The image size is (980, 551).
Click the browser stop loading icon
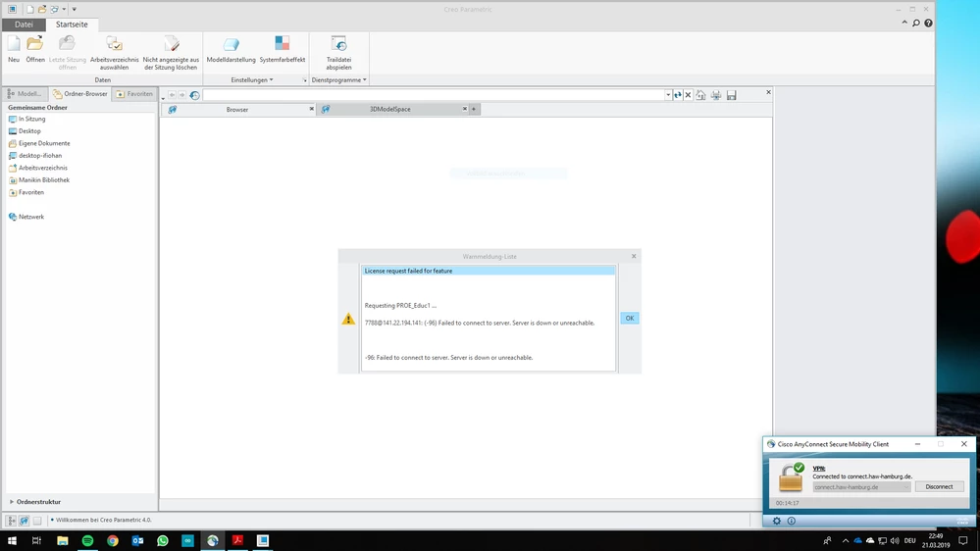[688, 95]
